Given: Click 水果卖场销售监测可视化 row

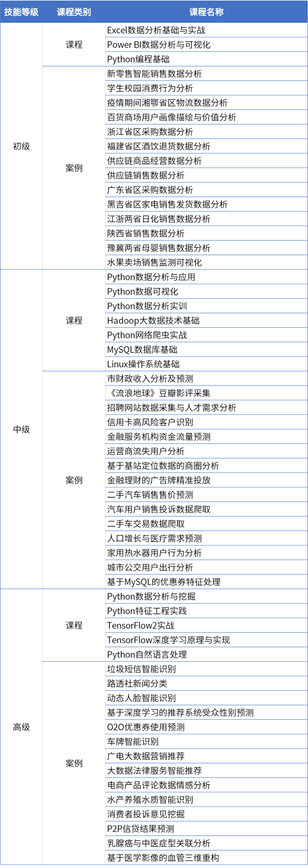Looking at the screenshot, I should (206, 262).
